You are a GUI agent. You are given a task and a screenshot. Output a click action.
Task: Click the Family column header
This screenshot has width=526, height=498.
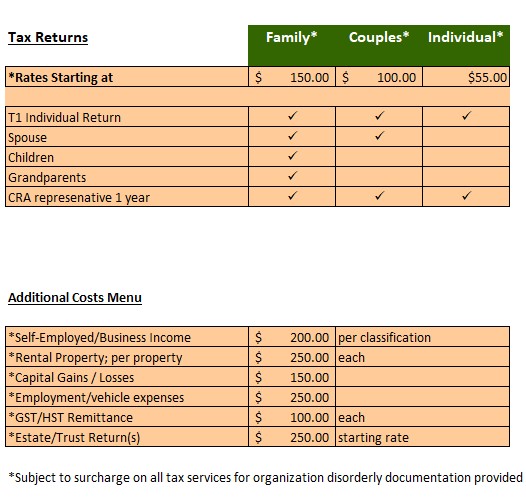pyautogui.click(x=292, y=37)
